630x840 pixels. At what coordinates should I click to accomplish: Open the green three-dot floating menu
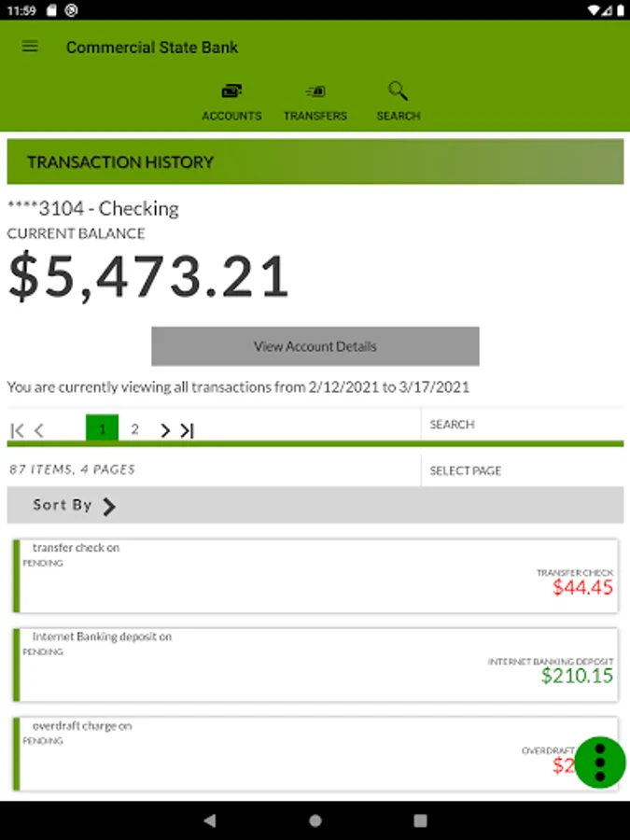[x=599, y=763]
